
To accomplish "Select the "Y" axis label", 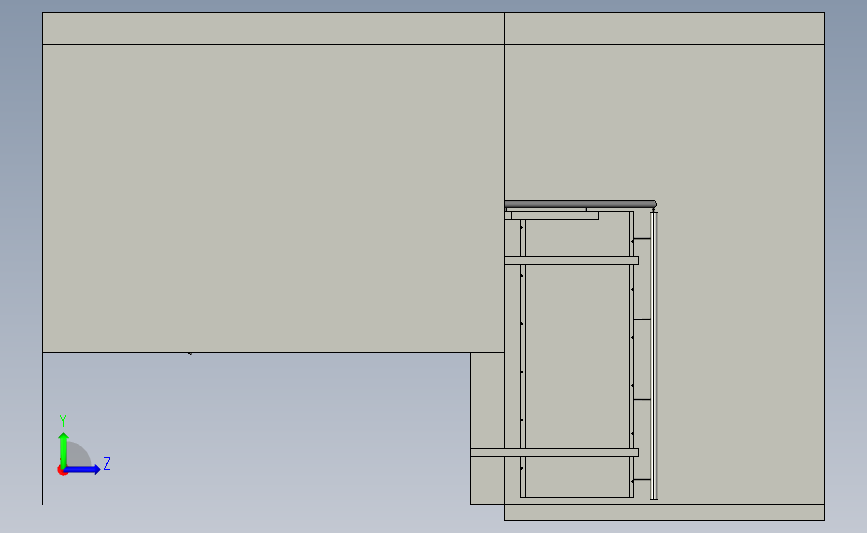I will point(63,421).
